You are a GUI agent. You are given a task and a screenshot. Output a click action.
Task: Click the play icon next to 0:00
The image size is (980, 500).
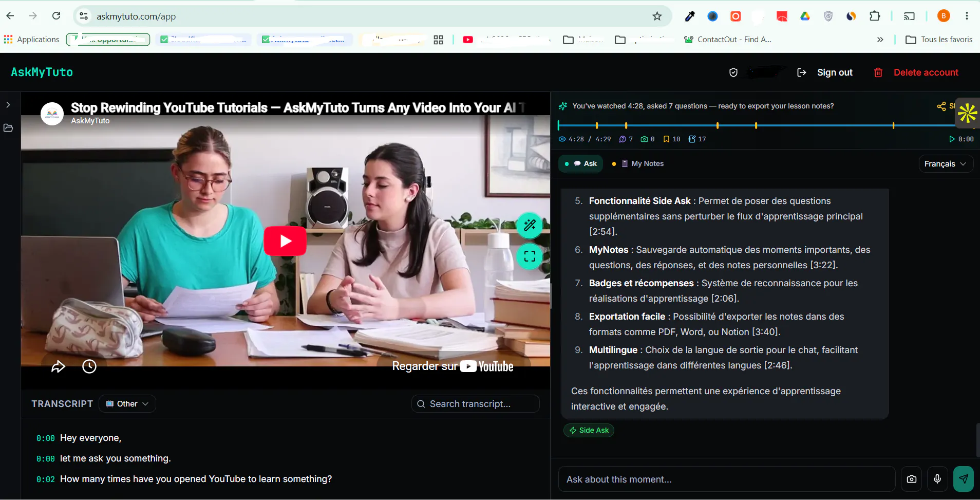[952, 139]
